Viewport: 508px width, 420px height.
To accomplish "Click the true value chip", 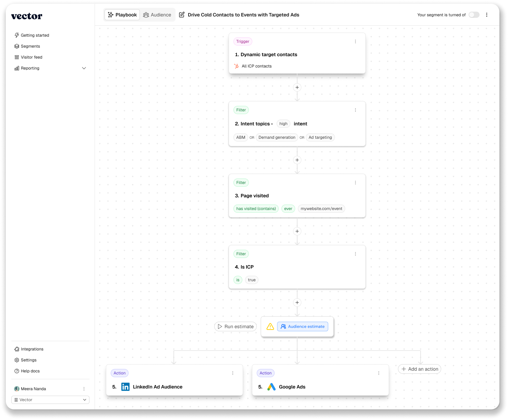I will coord(252,280).
